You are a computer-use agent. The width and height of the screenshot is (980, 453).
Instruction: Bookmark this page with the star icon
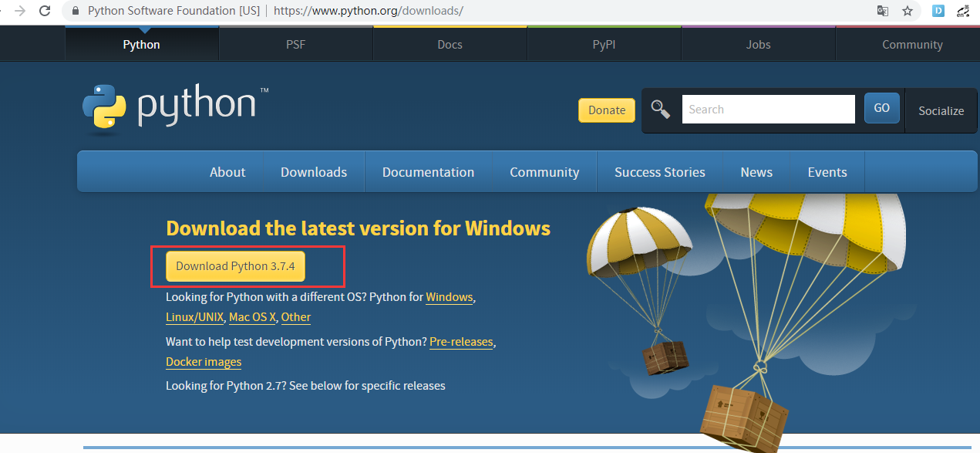pyautogui.click(x=908, y=11)
